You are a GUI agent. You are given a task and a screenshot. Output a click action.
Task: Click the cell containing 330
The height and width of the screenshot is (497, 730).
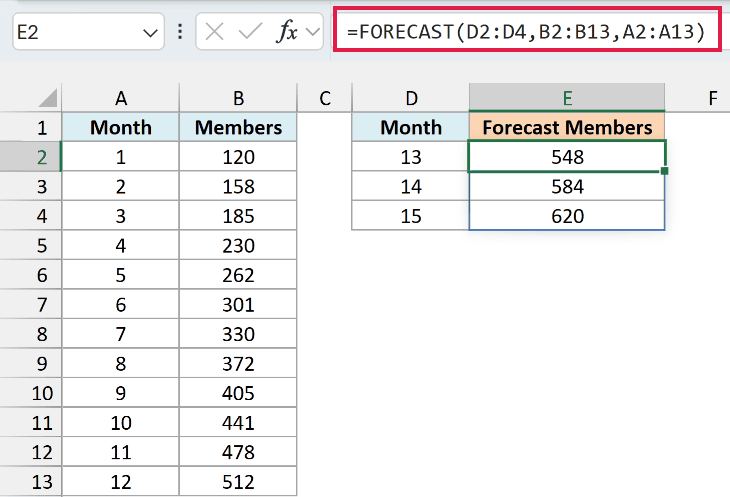pyautogui.click(x=238, y=334)
